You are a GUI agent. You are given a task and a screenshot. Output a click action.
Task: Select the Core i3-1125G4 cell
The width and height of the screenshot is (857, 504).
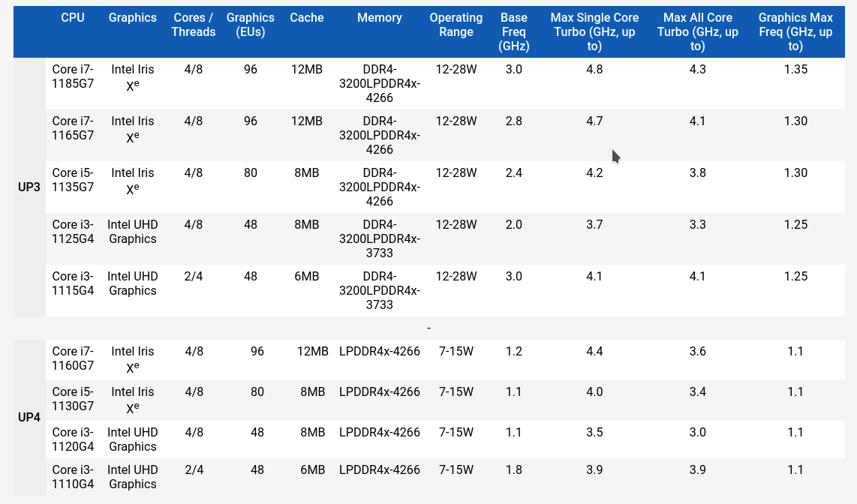pyautogui.click(x=73, y=232)
